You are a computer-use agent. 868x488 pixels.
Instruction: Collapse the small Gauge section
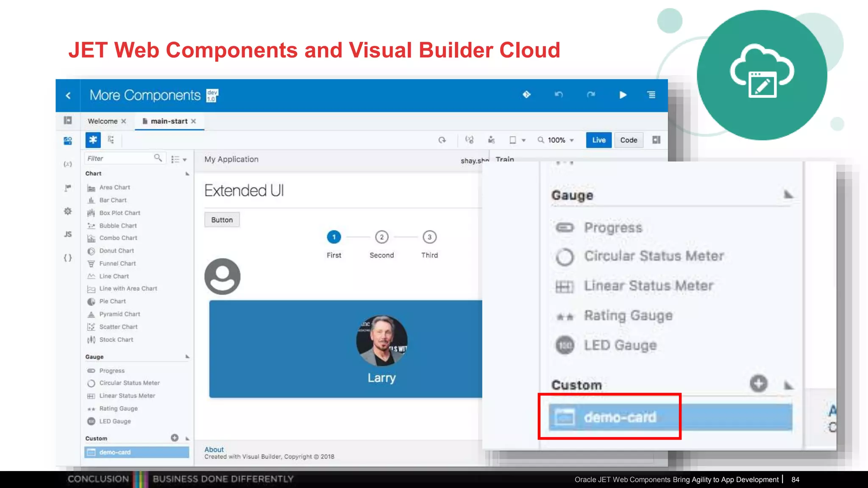[x=187, y=357]
